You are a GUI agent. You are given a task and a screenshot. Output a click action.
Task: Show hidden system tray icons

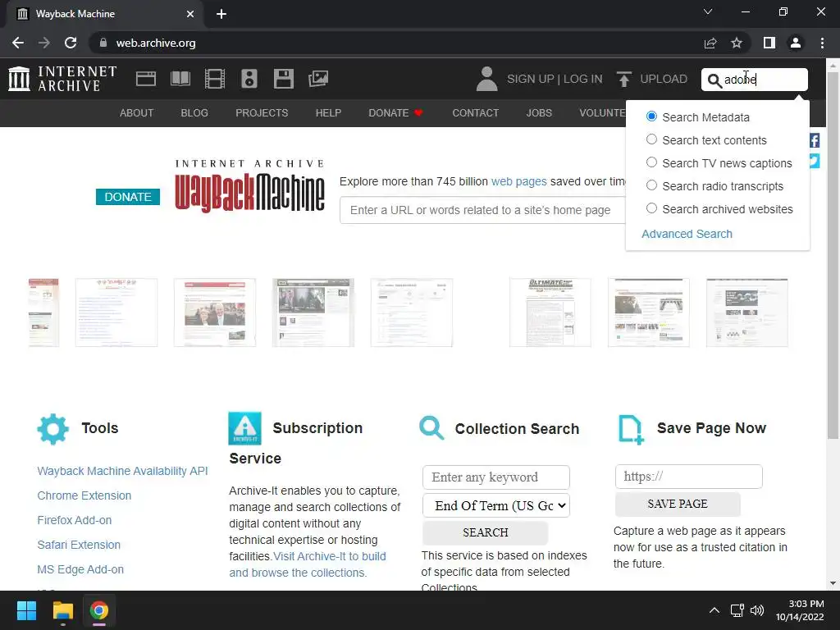[x=714, y=610]
